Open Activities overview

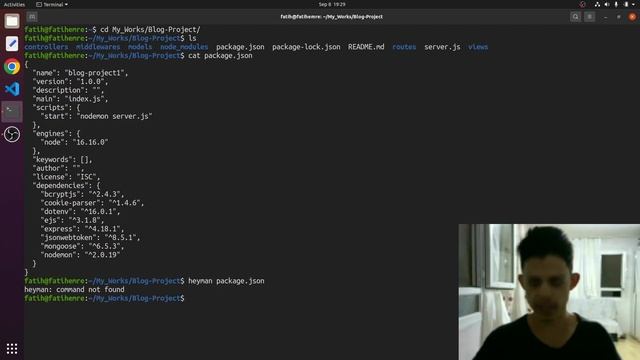[x=14, y=4]
